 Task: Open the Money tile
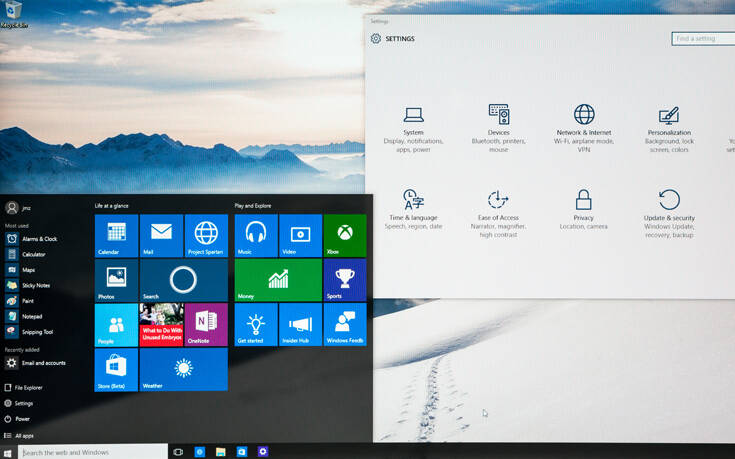pos(278,280)
